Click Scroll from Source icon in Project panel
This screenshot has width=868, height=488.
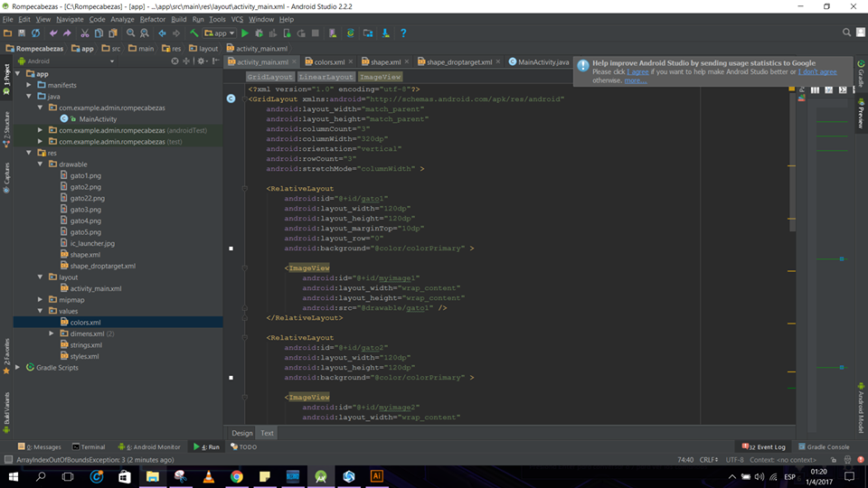(175, 61)
